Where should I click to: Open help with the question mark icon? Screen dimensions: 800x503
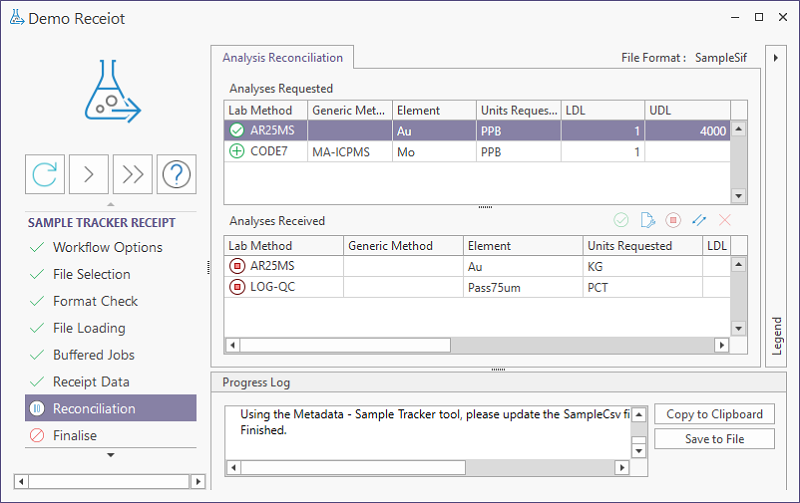(x=176, y=174)
